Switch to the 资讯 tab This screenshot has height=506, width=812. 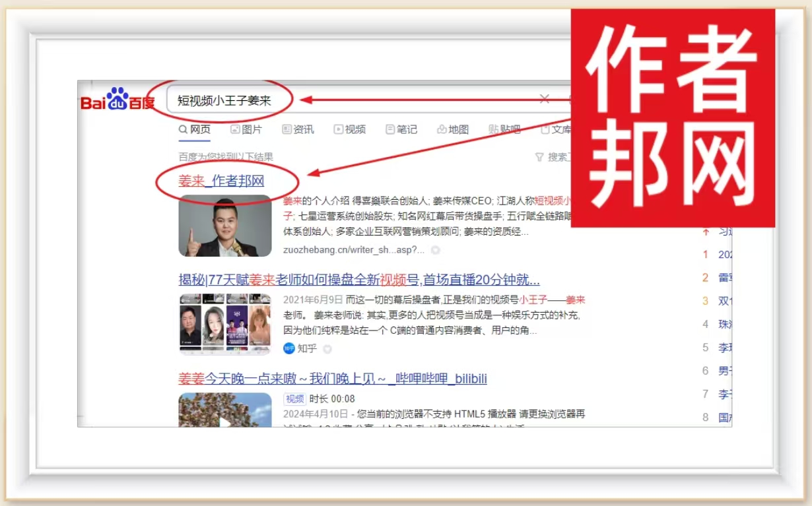(298, 129)
